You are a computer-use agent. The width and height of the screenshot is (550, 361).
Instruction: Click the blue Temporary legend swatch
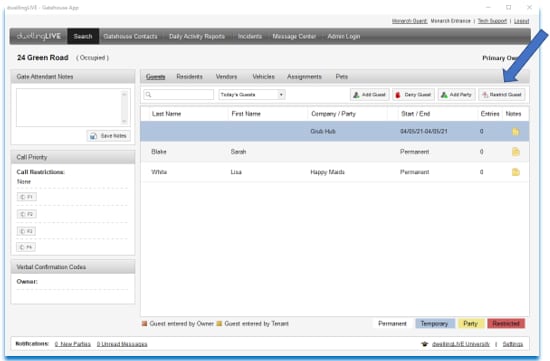[x=435, y=323]
